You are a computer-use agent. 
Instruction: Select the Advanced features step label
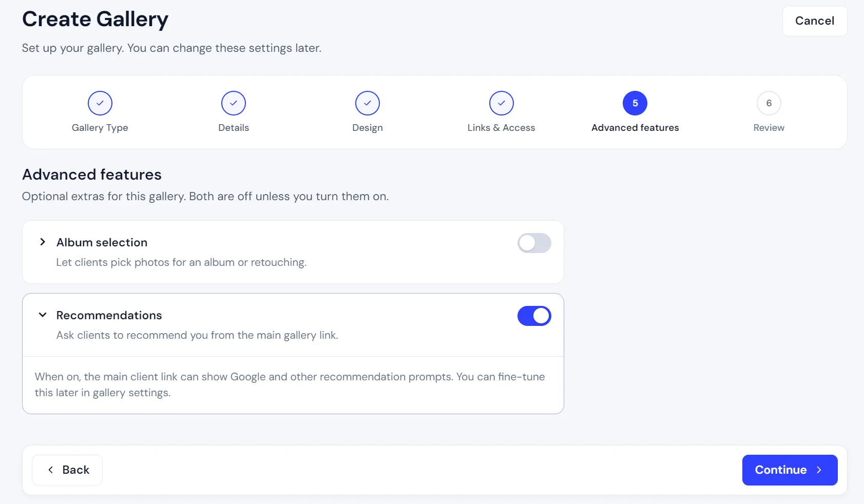[x=635, y=128]
